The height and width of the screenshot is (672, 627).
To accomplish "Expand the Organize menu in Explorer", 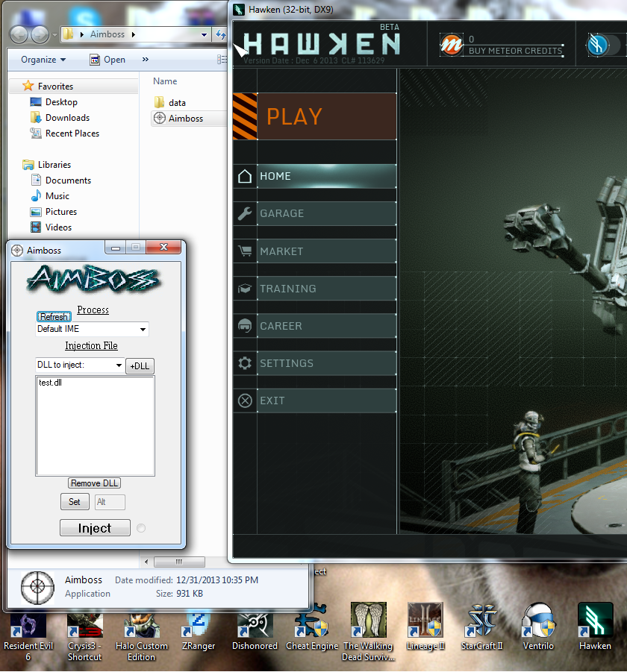I will pos(43,60).
